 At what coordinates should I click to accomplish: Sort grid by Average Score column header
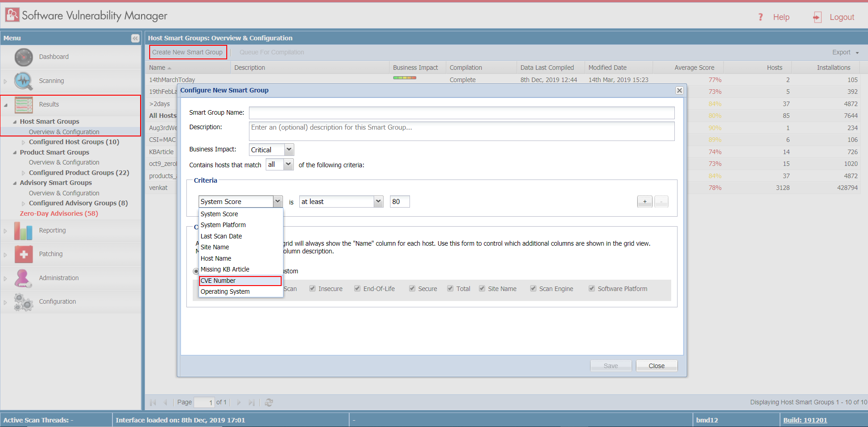[688, 68]
